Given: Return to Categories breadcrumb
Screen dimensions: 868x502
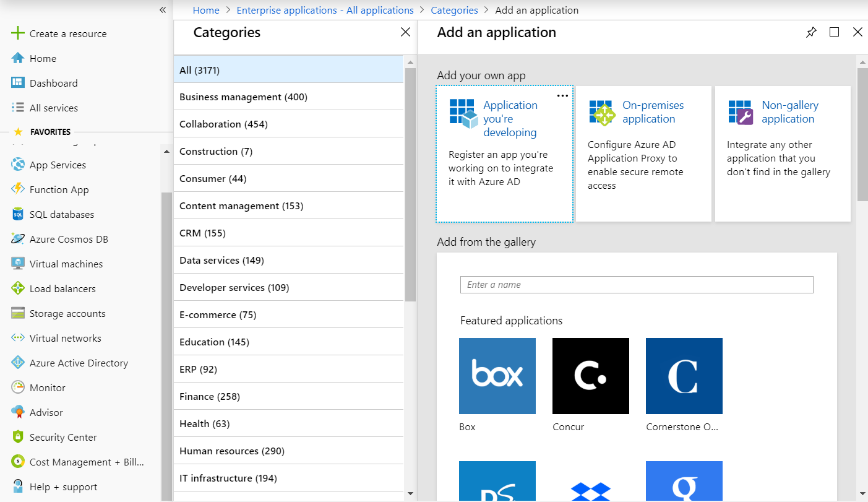Looking at the screenshot, I should tap(455, 11).
